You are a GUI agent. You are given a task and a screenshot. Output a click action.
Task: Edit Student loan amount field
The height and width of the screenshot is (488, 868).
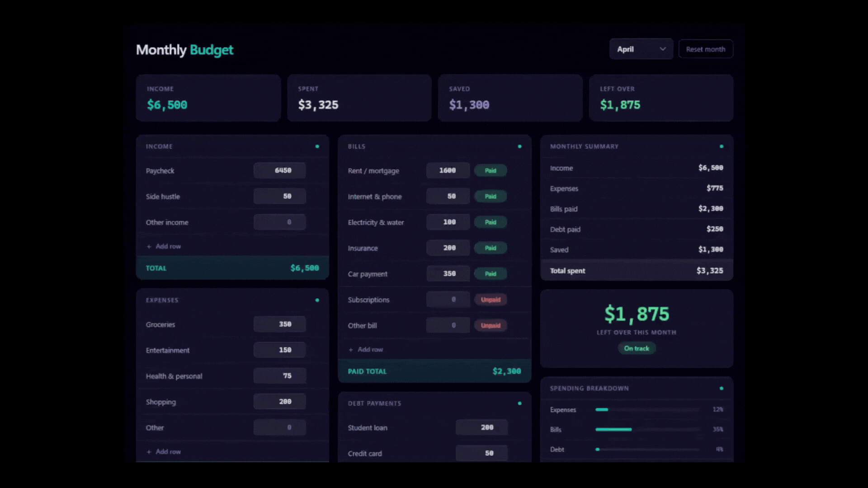pos(481,427)
